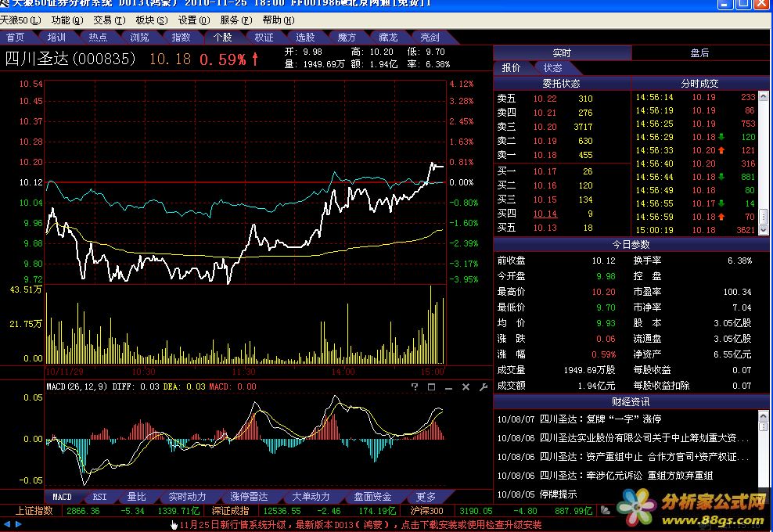
Task: Switch to the 魔方 tab
Action: click(347, 38)
